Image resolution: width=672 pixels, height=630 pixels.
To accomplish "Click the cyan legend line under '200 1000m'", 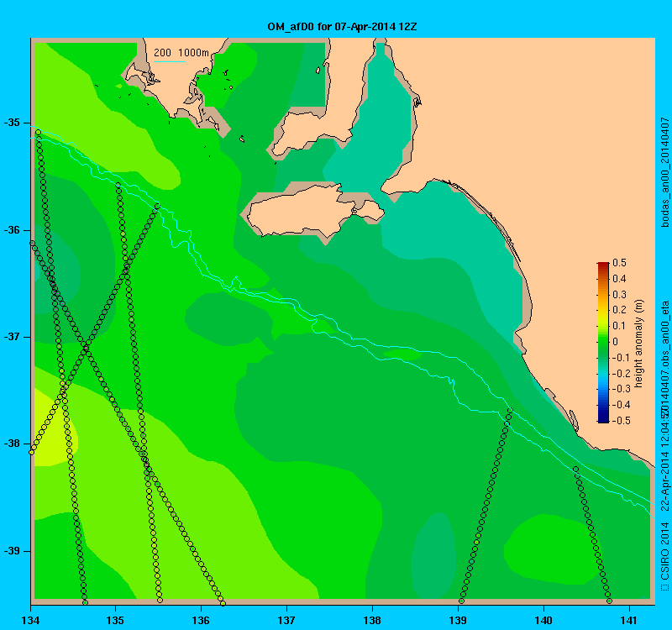I will [170, 61].
